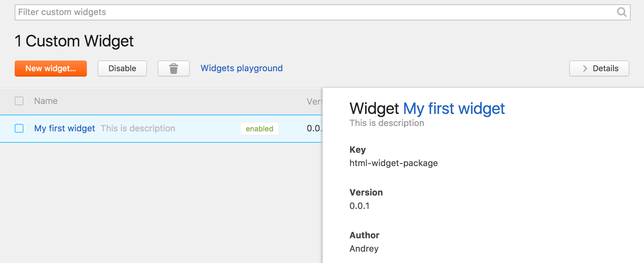Open the Widgets playground link

click(x=241, y=68)
